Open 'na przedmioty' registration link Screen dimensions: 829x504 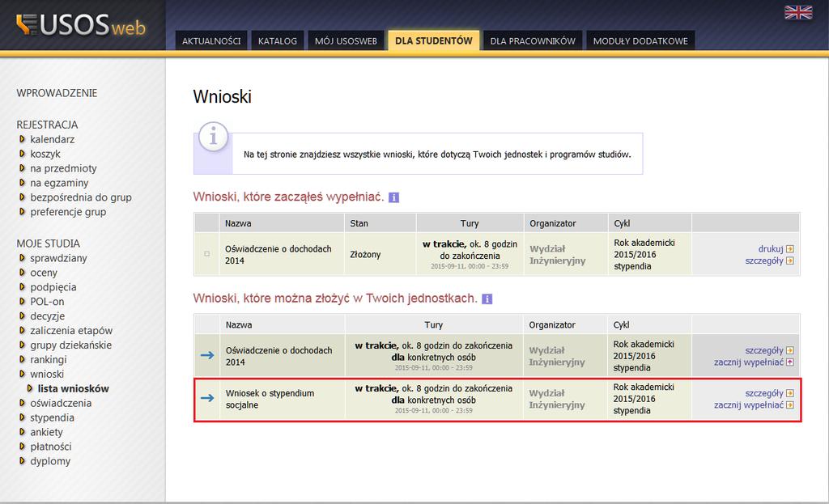coord(63,168)
